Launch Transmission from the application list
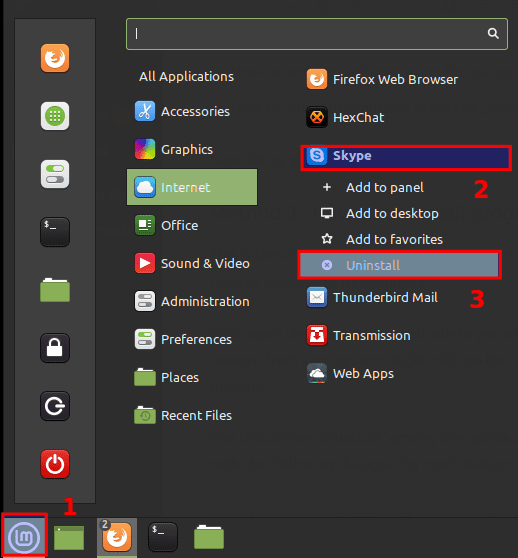 pos(358,335)
